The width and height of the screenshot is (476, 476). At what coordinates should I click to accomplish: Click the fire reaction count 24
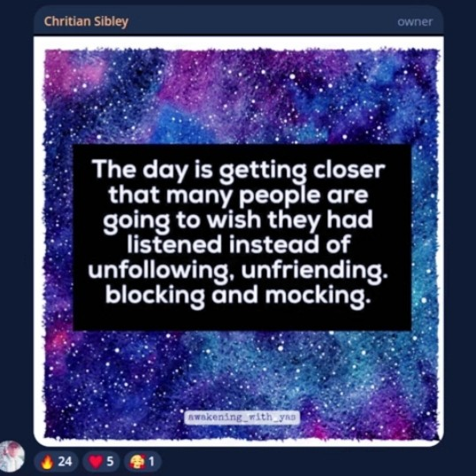[x=65, y=462]
